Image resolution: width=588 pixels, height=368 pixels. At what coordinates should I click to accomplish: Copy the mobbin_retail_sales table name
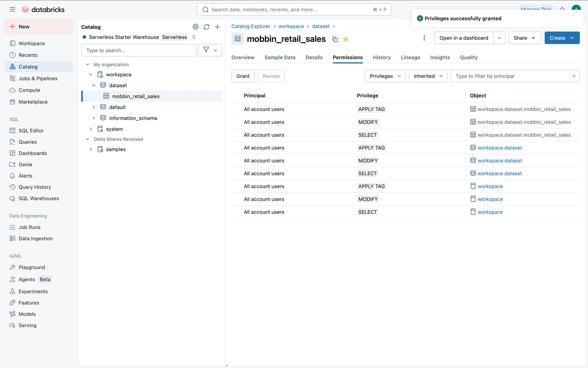[x=335, y=39]
